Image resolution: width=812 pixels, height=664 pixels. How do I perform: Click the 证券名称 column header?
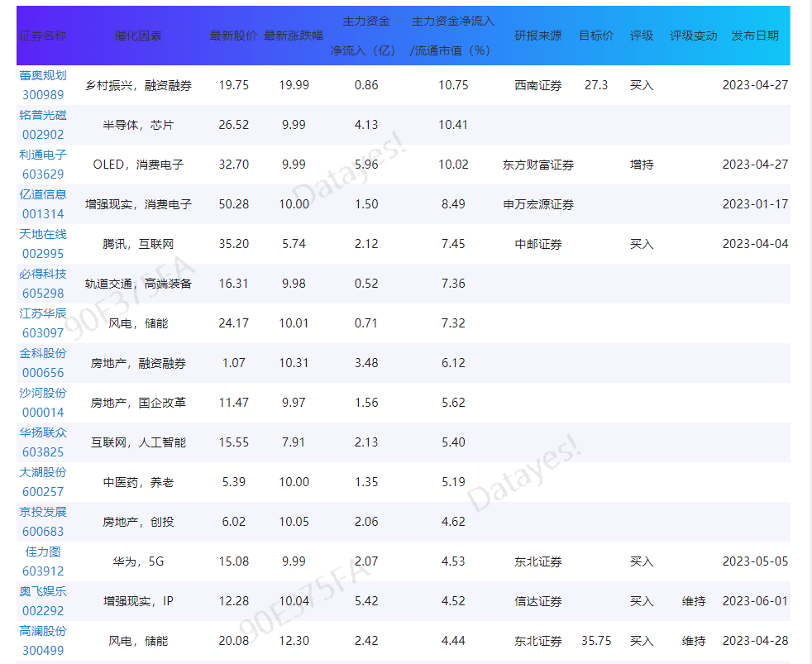pyautogui.click(x=43, y=36)
